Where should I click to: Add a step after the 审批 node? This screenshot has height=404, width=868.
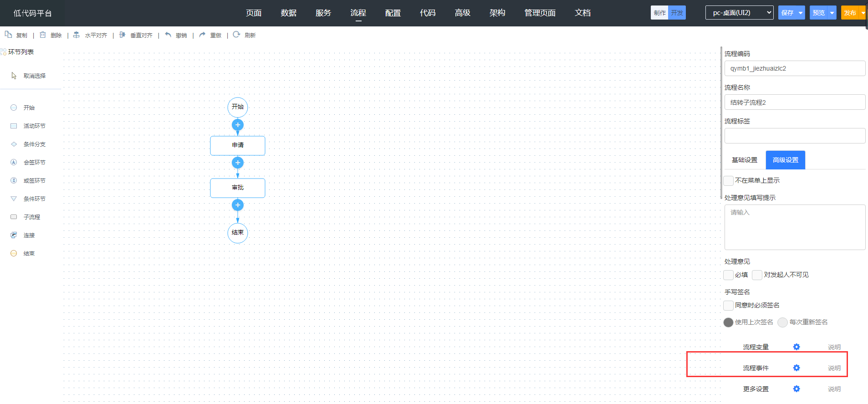tap(238, 205)
